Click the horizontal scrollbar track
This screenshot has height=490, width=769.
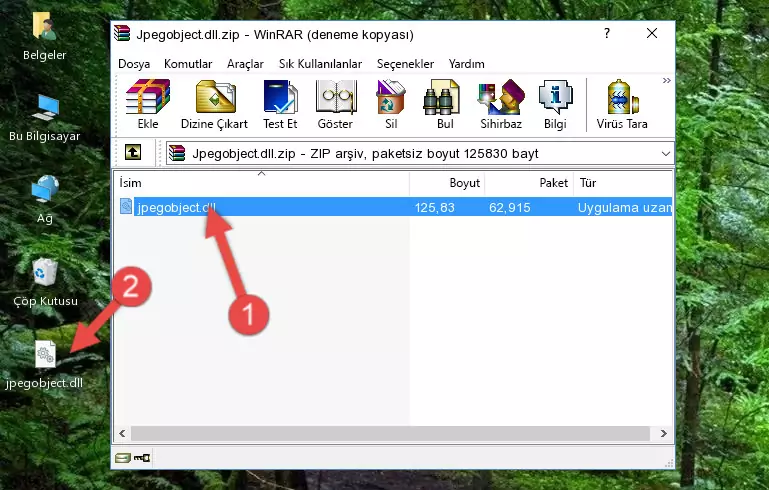tap(390, 434)
